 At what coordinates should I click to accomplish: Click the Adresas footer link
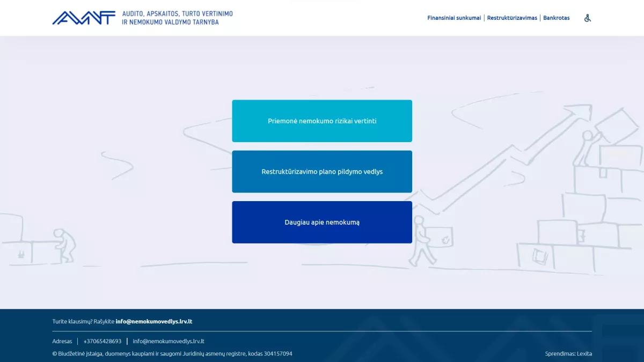pyautogui.click(x=62, y=341)
